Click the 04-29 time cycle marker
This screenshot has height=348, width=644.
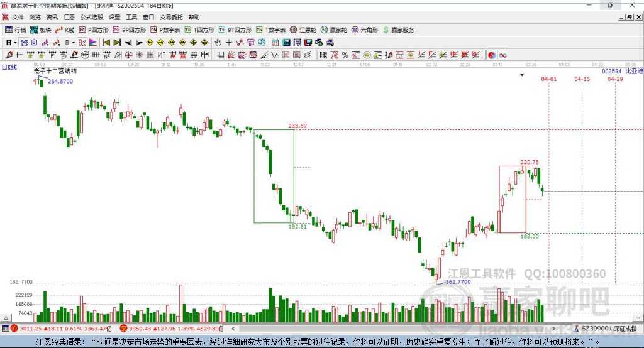[x=615, y=79]
